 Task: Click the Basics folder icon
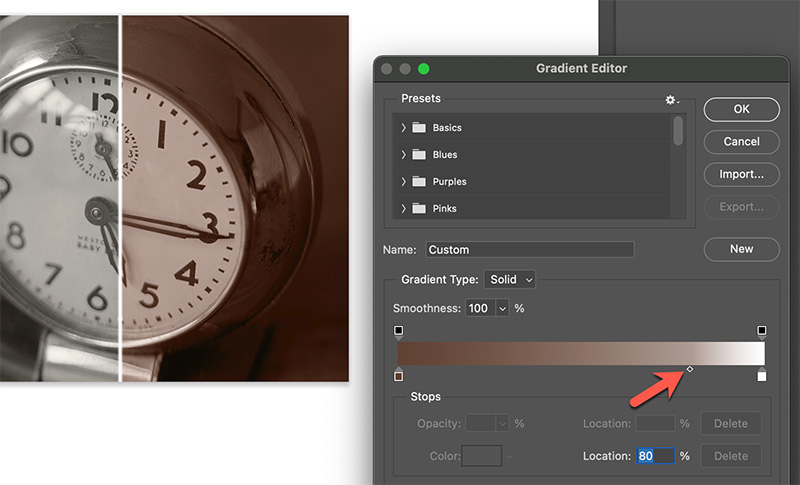[418, 128]
